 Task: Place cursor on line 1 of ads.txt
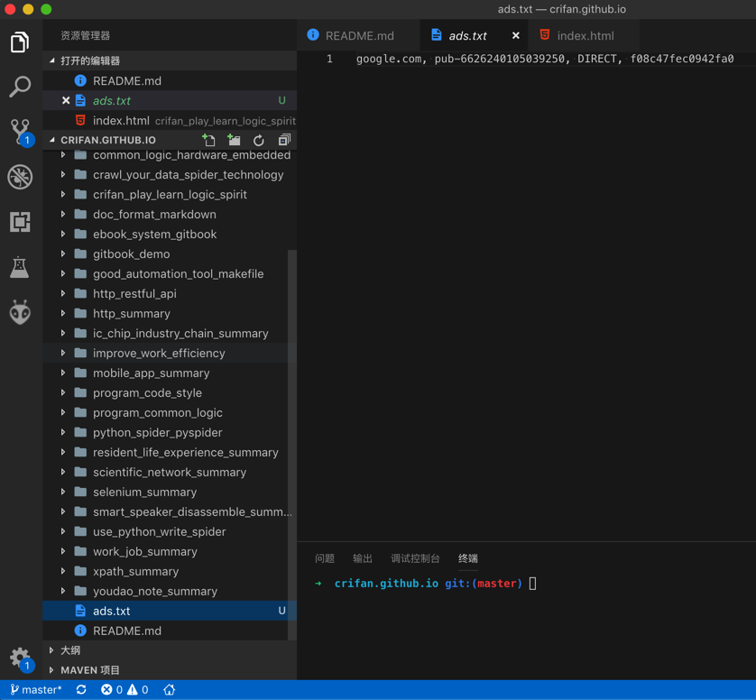click(x=545, y=59)
